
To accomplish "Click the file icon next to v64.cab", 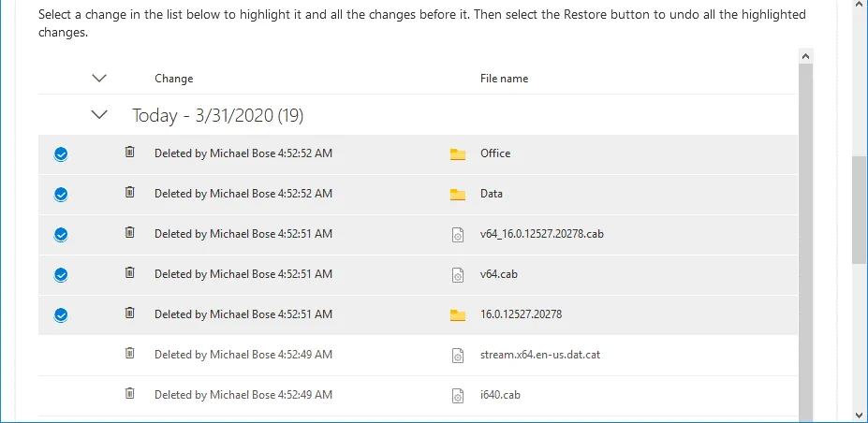I will (457, 275).
